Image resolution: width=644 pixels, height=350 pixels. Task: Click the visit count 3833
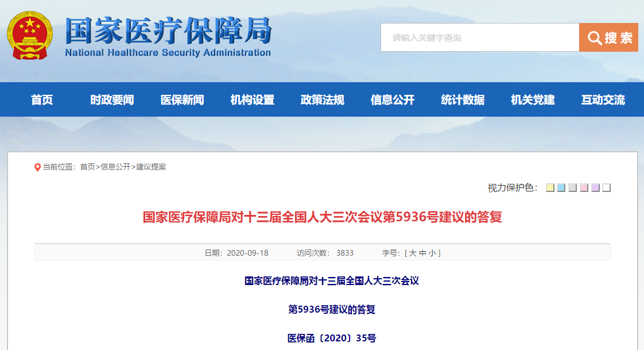click(345, 253)
